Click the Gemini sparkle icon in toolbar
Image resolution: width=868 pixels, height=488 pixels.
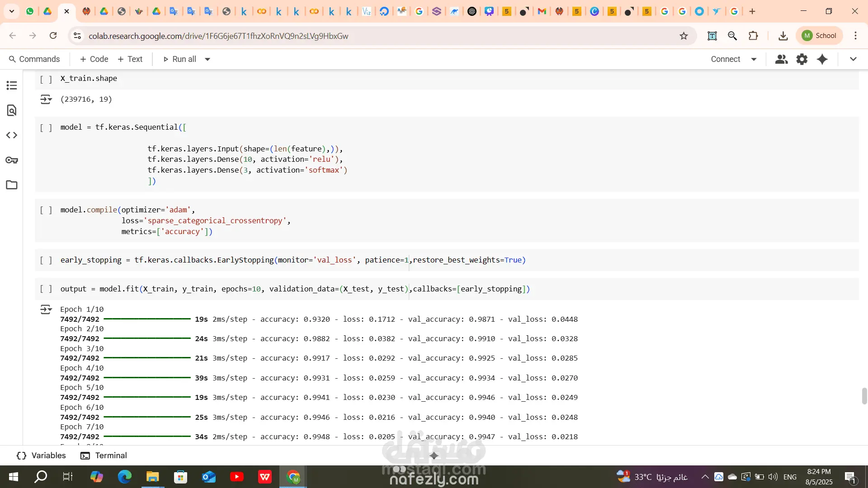822,59
